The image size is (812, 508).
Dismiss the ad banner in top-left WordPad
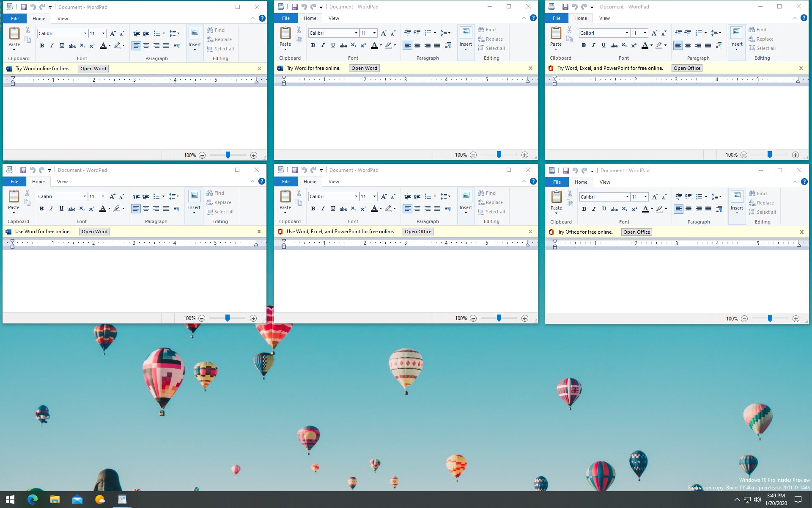260,69
